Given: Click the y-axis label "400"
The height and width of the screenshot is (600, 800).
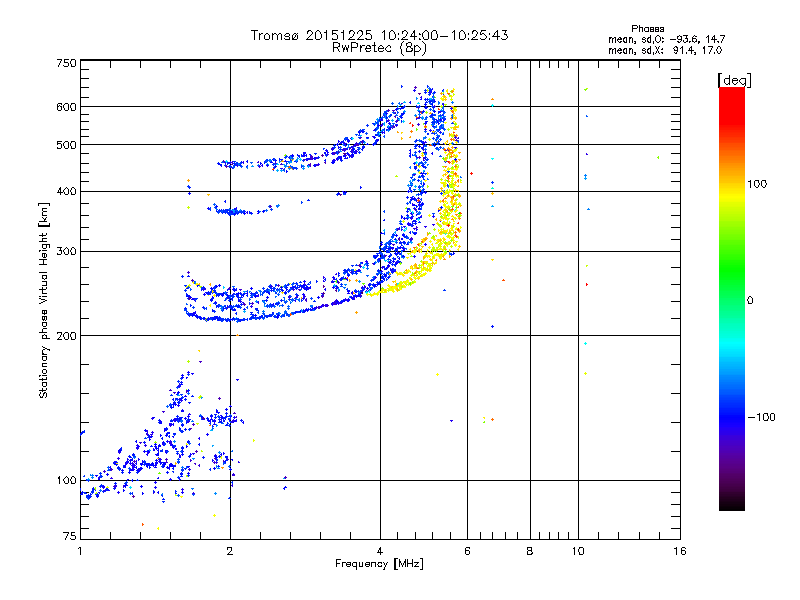Looking at the screenshot, I should click(x=67, y=192).
